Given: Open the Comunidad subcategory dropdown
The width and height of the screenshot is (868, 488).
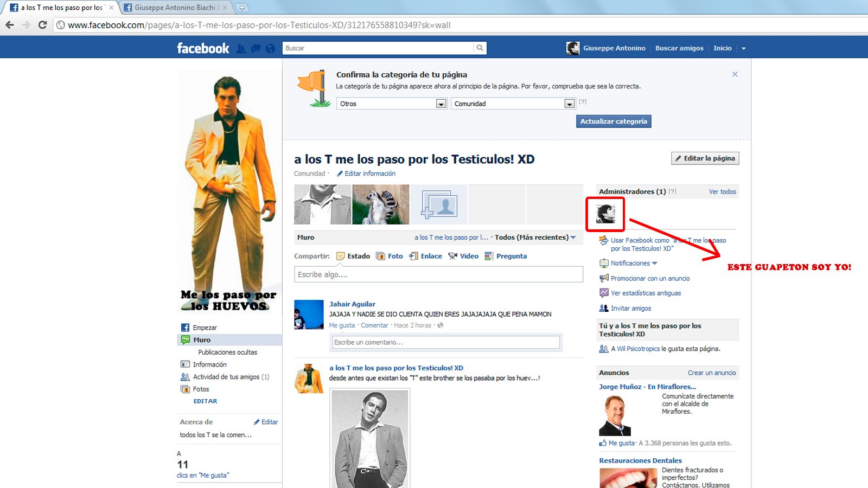Looking at the screenshot, I should [513, 104].
